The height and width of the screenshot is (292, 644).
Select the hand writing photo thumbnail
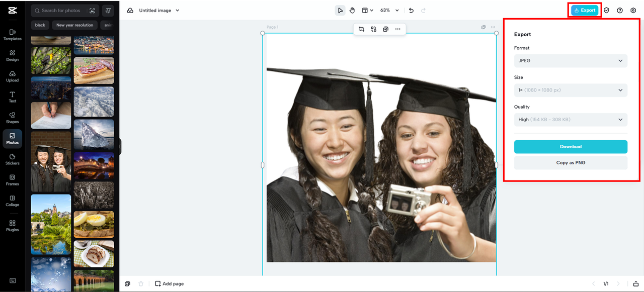click(x=51, y=116)
